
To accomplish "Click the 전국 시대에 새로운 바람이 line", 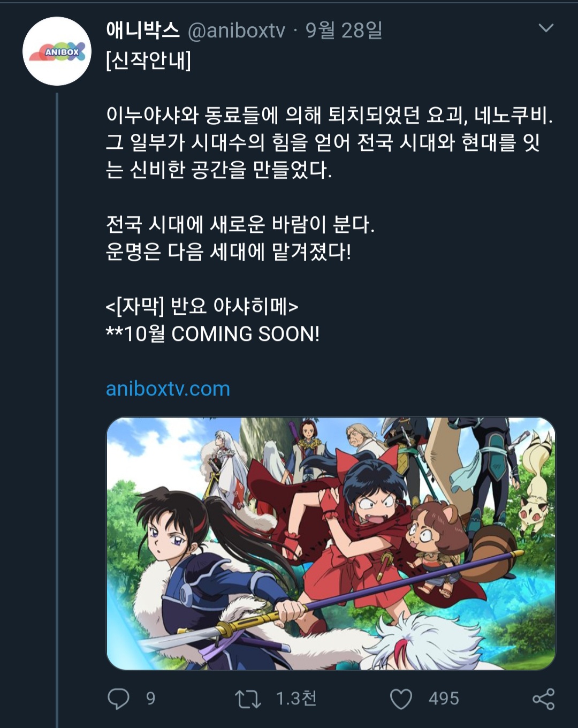I will pyautogui.click(x=240, y=224).
